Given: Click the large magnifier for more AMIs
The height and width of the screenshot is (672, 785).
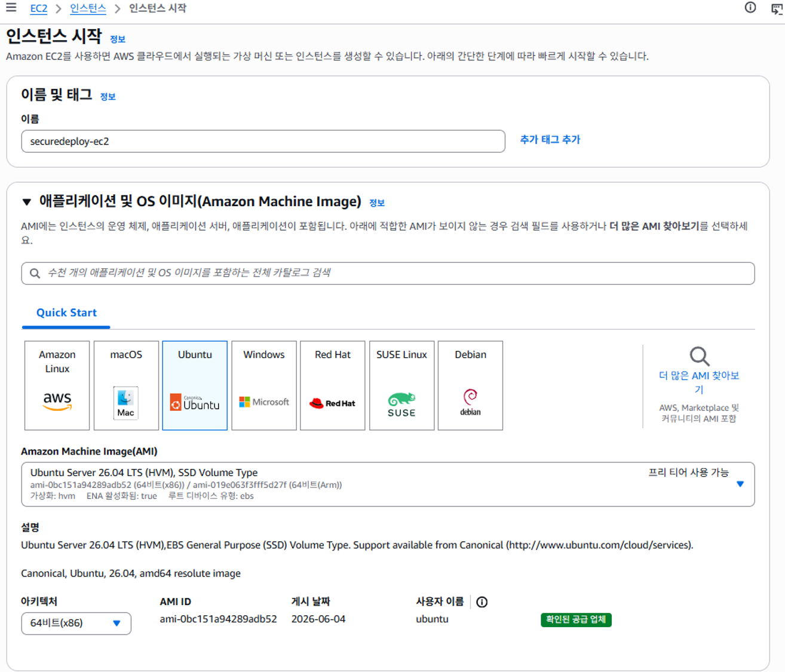Looking at the screenshot, I should click(x=700, y=357).
